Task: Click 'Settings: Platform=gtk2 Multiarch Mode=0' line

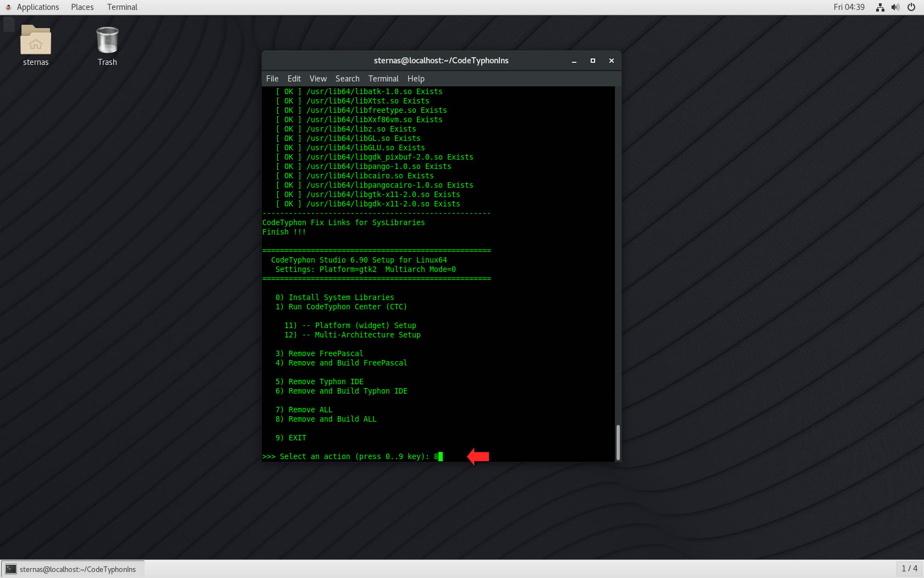Action: point(366,269)
